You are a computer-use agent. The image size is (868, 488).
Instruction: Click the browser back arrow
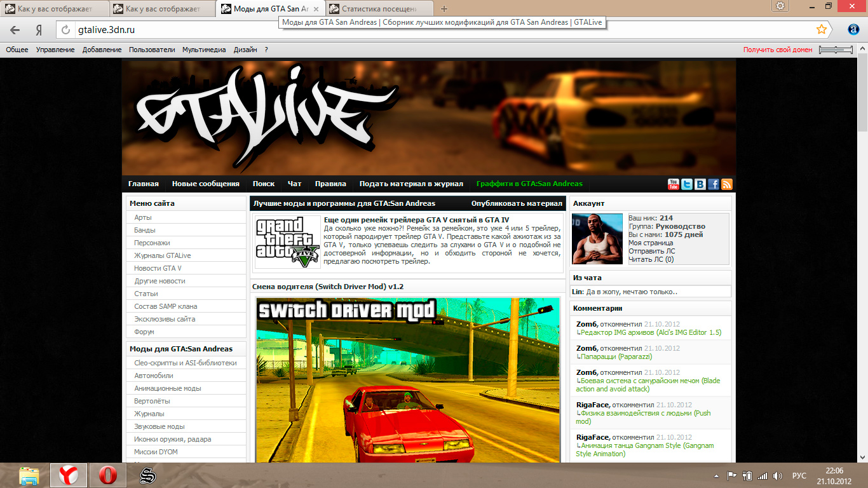click(x=15, y=30)
